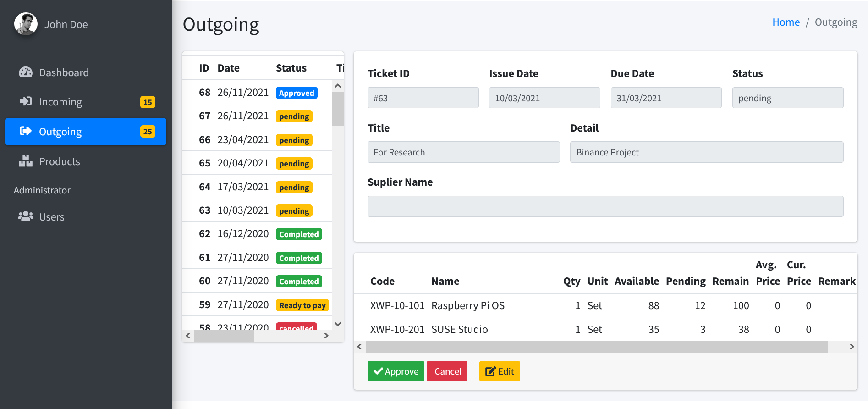Click product code XWP-10-101
Image resolution: width=868 pixels, height=409 pixels.
click(x=397, y=305)
